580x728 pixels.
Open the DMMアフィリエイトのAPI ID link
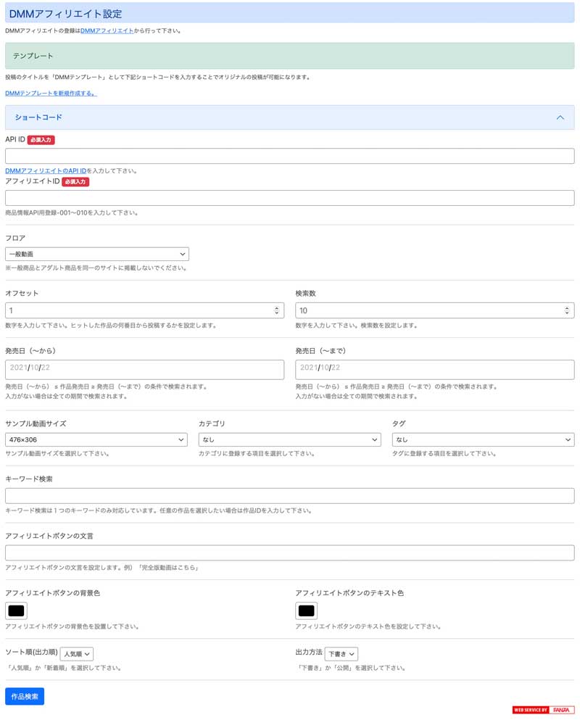46,171
